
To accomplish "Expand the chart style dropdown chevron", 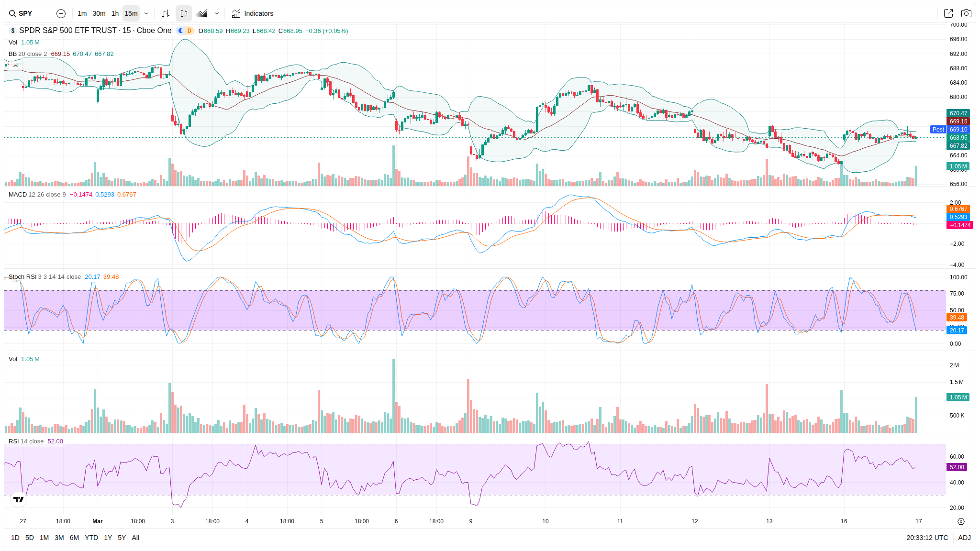I will click(217, 13).
